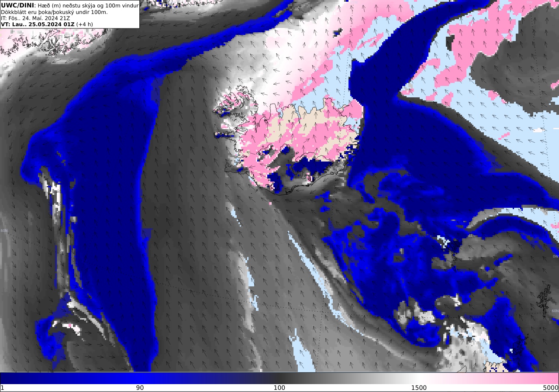Click the 'IT: Fös.. 24. Maí. 2024 21Z' line
The image size is (559, 392).
35,18
